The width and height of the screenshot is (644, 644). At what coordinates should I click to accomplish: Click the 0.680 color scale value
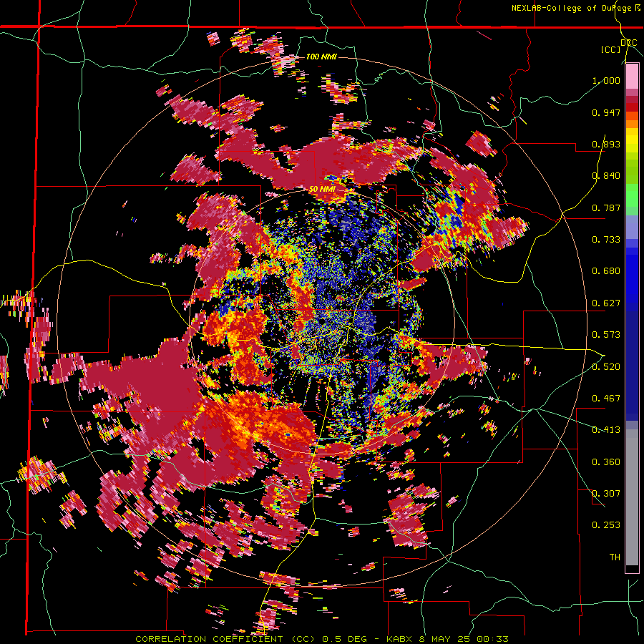click(x=606, y=271)
